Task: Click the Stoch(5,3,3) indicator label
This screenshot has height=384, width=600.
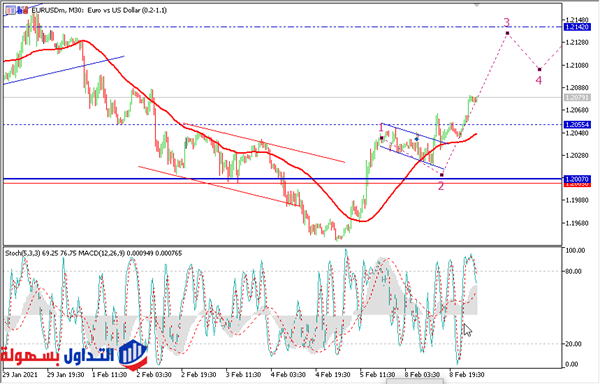Action: 23,253
